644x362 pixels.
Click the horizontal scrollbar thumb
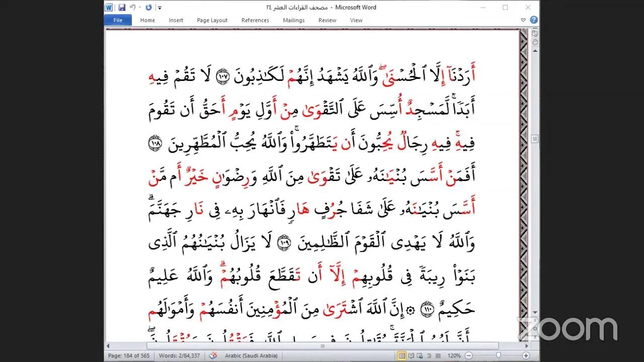pyautogui.click(x=322, y=346)
